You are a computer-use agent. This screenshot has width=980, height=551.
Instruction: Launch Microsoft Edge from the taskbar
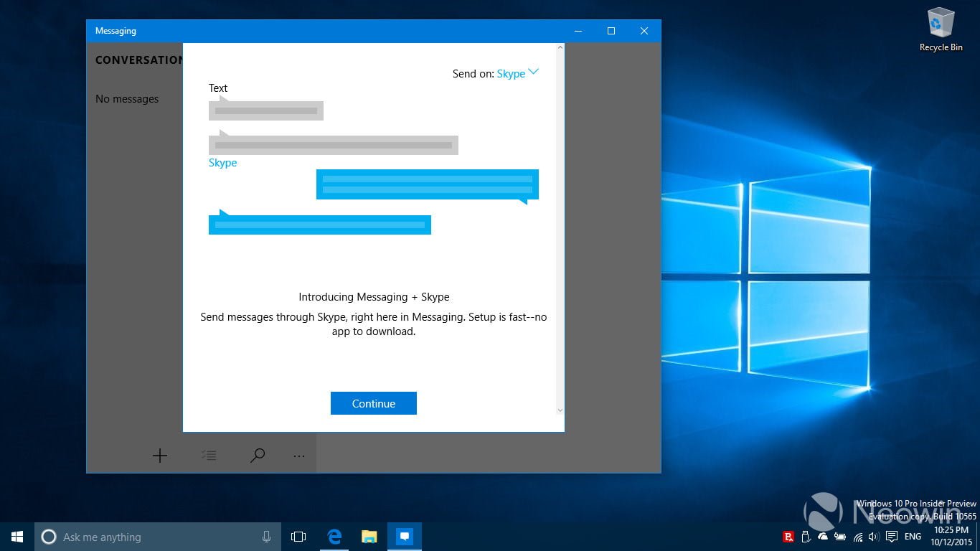pyautogui.click(x=334, y=537)
